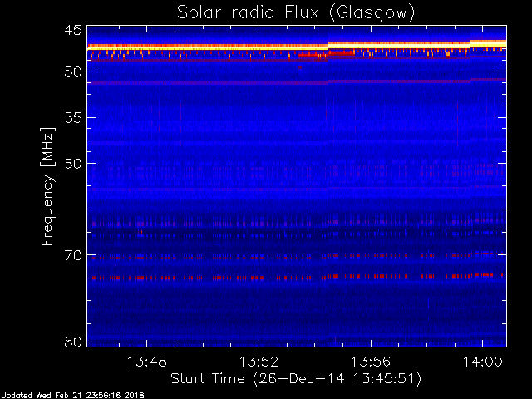
Task: Click the 80 frequency tick label
Action: [73, 342]
